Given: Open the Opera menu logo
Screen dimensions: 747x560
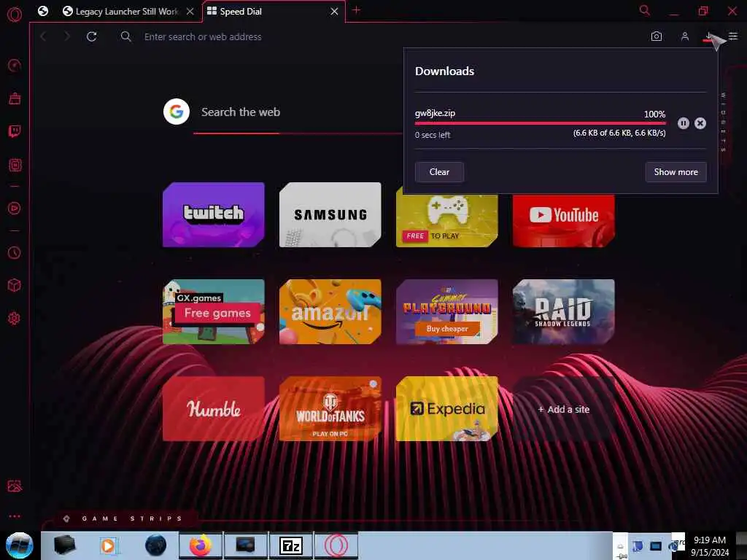Looking at the screenshot, I should [15, 15].
